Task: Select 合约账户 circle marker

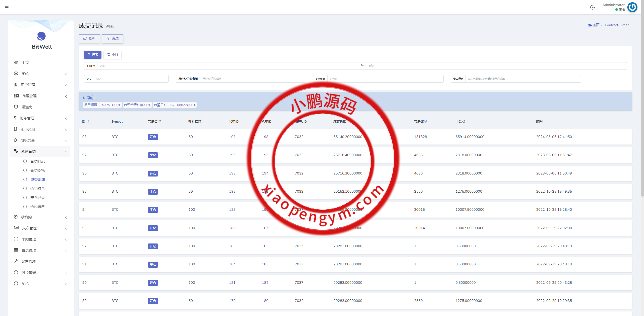Action: click(x=25, y=206)
